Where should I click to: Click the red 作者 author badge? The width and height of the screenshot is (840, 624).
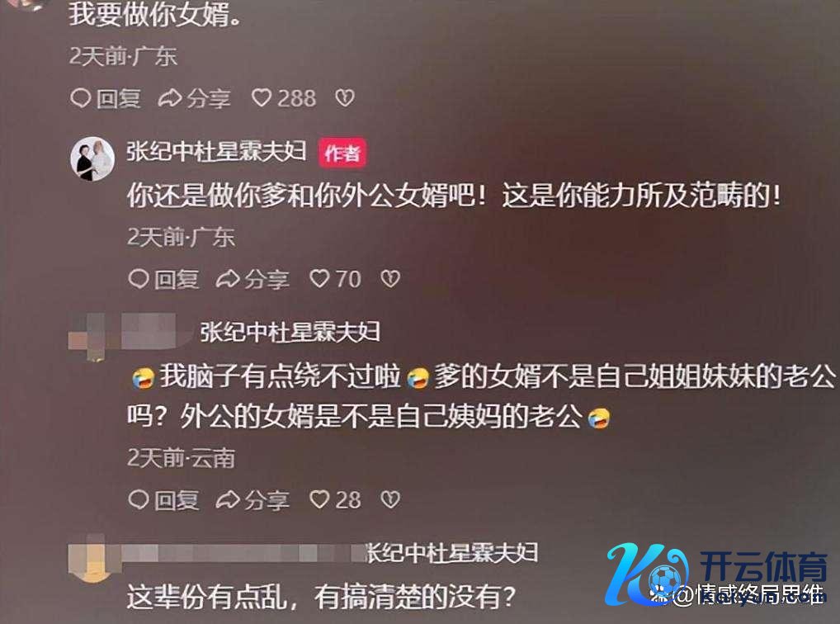coord(342,154)
